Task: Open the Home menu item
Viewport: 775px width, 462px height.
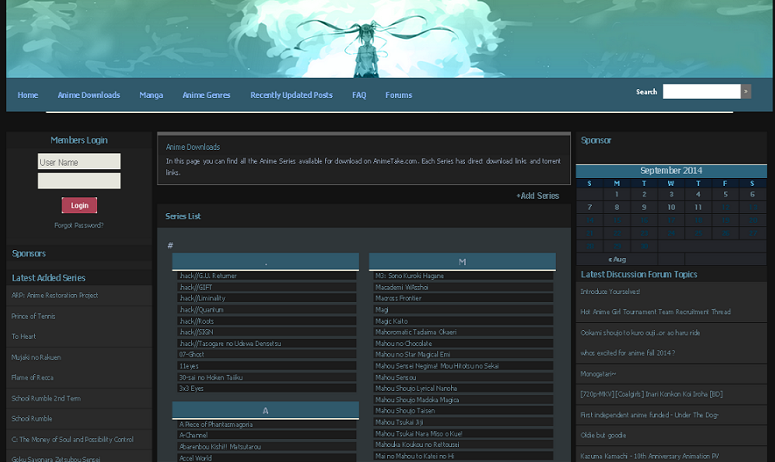Action: point(28,95)
